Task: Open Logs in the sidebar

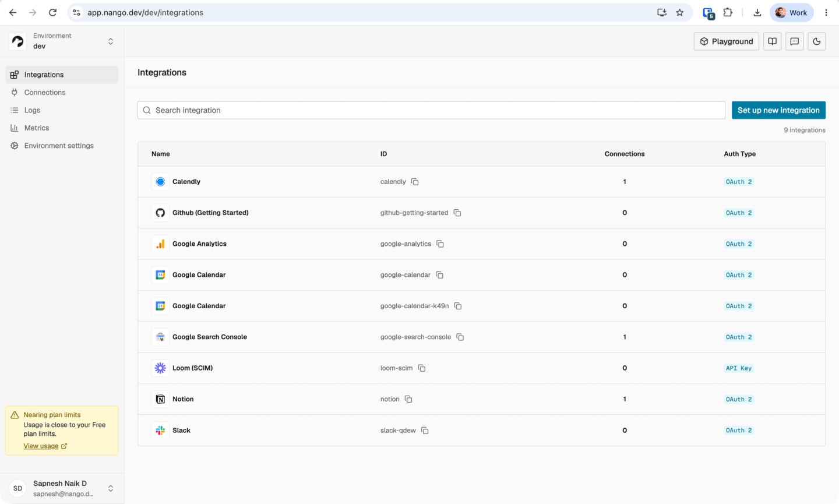Action: 62,110
